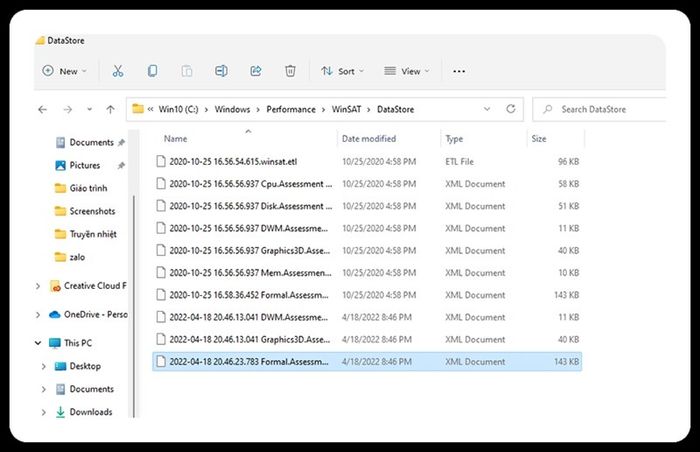Click the Cut scissors icon
This screenshot has height=452, width=700.
coord(117,71)
